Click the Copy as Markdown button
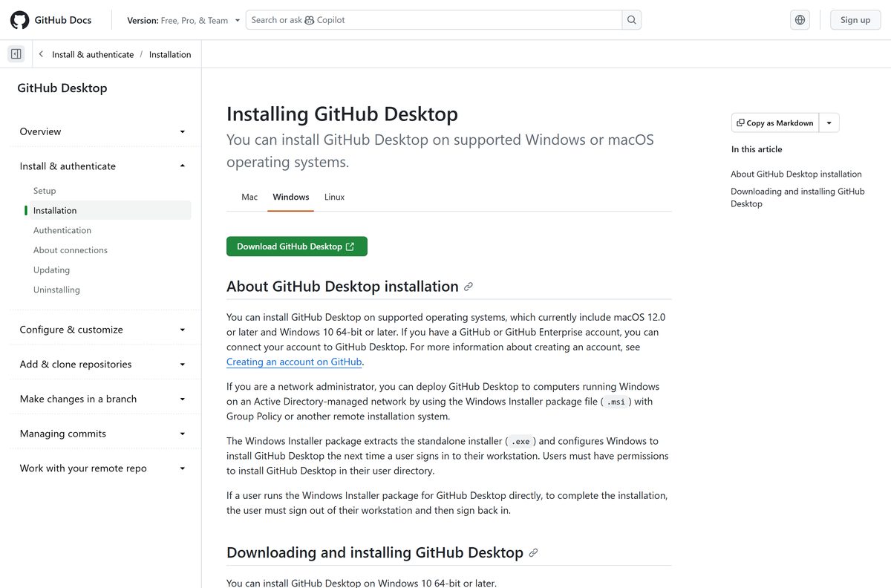 click(775, 123)
